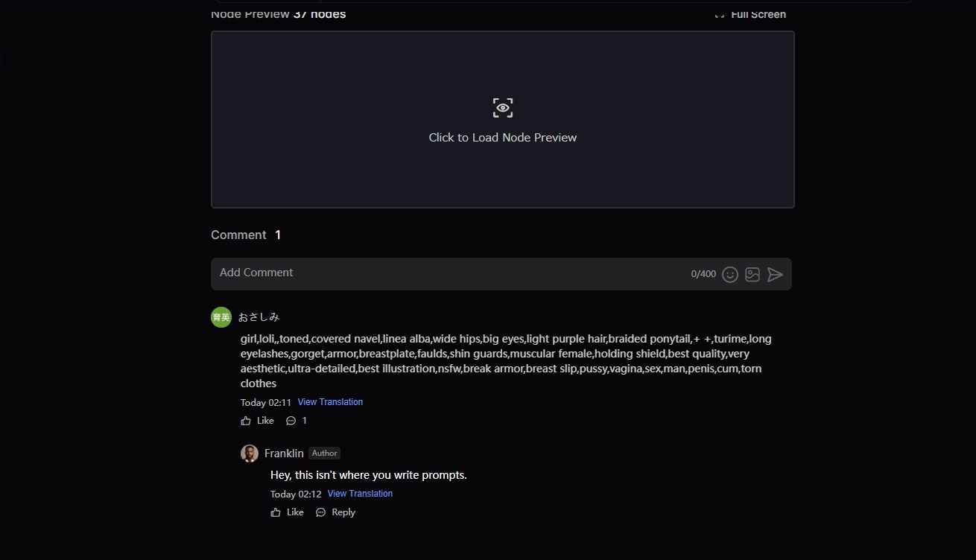Click the reply bubble icon under おさしみ's comment
The width and height of the screenshot is (976, 560).
pos(291,421)
